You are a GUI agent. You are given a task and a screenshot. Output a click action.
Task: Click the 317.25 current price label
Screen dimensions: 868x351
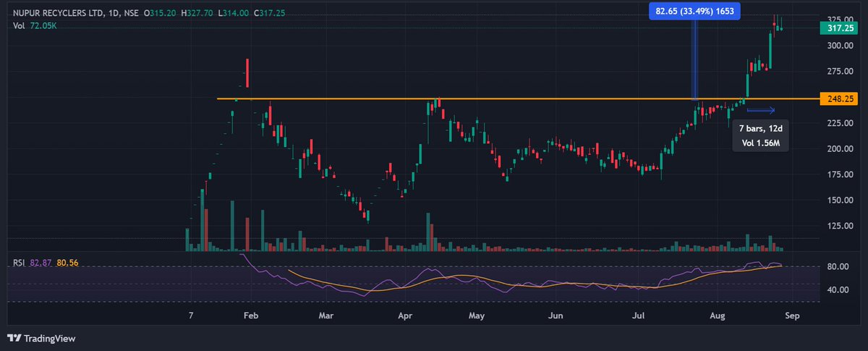(838, 28)
